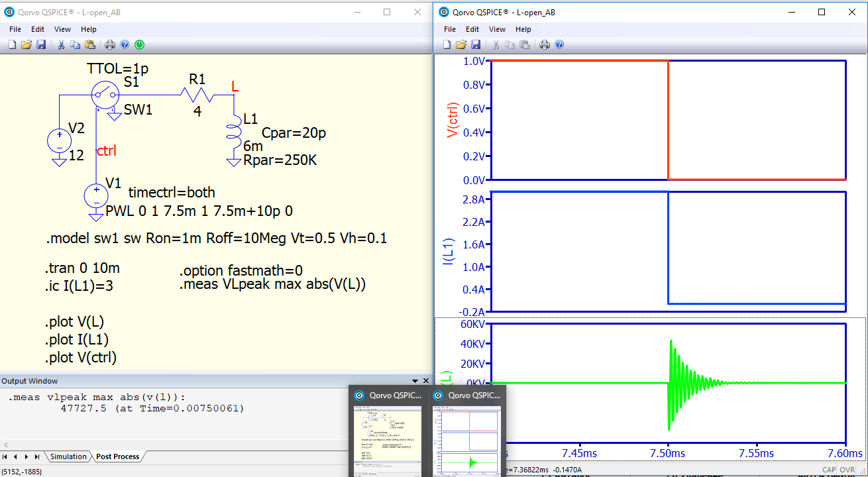This screenshot has width=868, height=477.
Task: Jump to last tab with scroll arrow
Action: 36,456
